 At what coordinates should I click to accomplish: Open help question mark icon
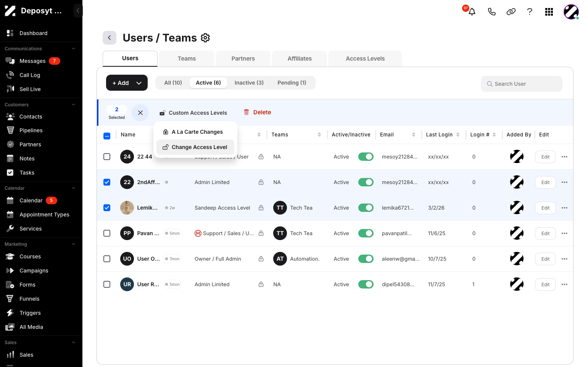[530, 12]
